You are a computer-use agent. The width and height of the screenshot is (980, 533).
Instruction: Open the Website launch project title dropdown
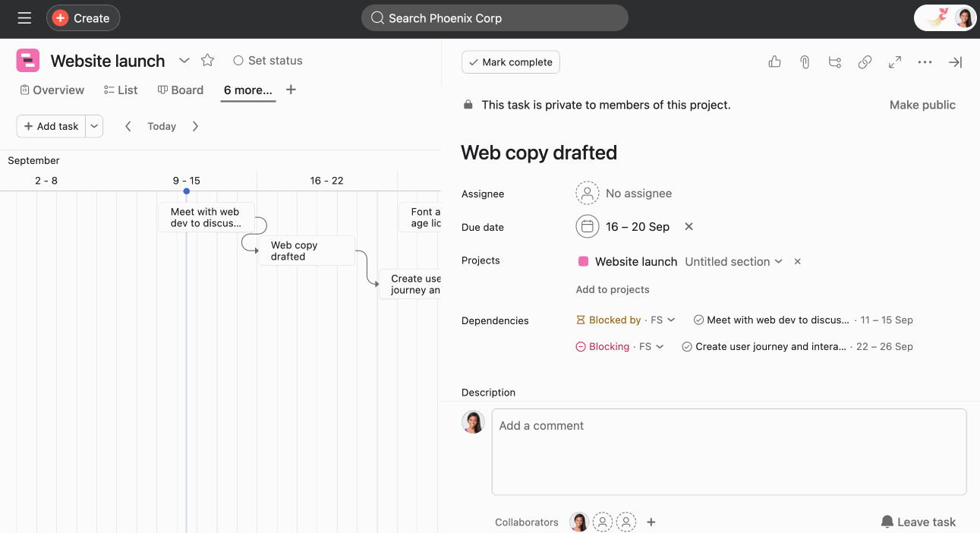(x=184, y=61)
